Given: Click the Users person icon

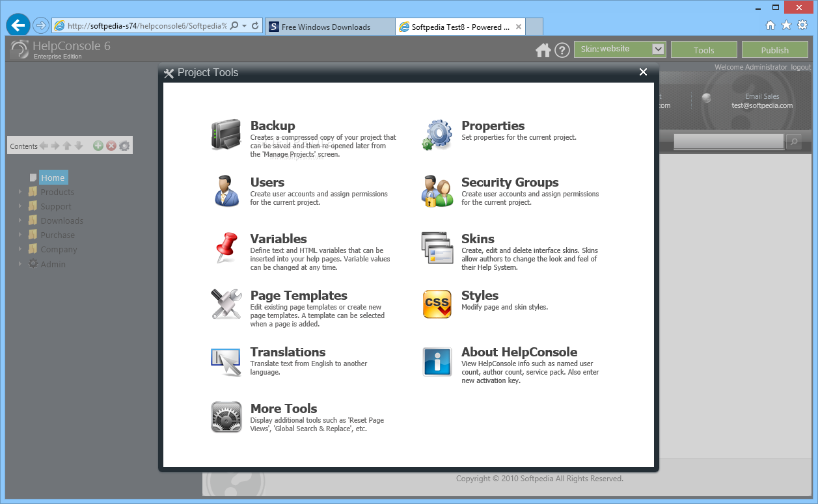Looking at the screenshot, I should pos(226,191).
